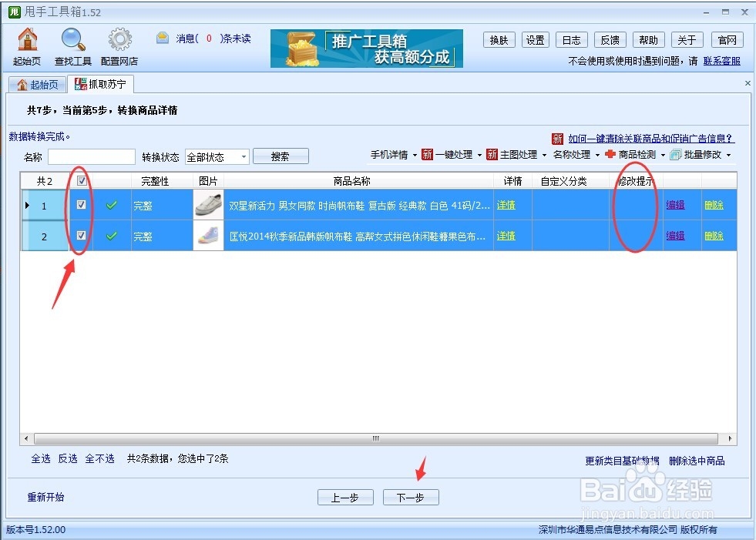Expand the 主图处理 dropdown menu
Image resolution: width=756 pixels, height=540 pixels.
coord(544,156)
